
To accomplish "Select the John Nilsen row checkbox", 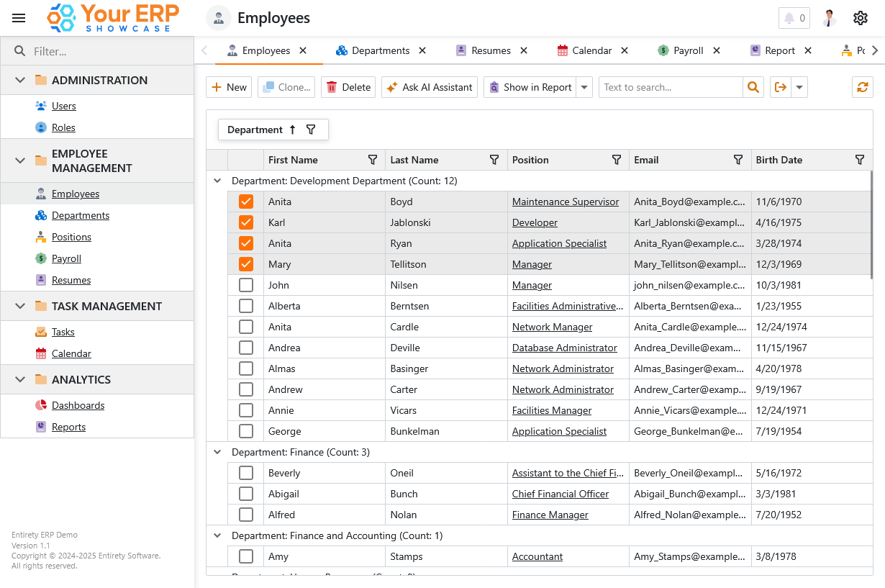I will (x=246, y=285).
